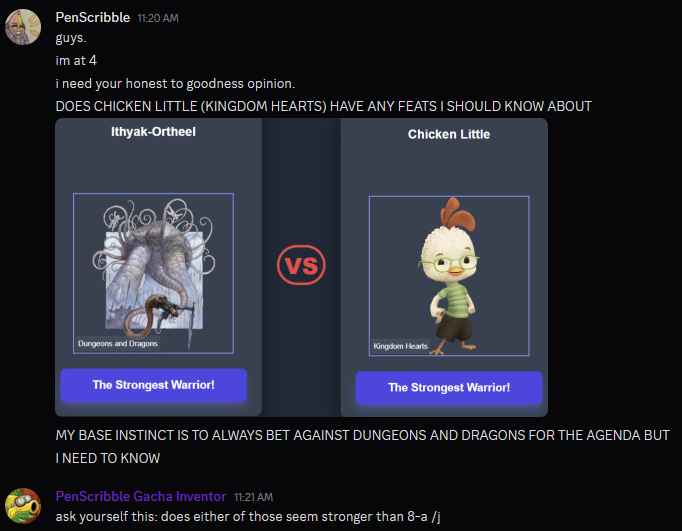Select the "stronger than 8-a" reply message
Viewport: 682px width, 531px height.
[x=248, y=517]
